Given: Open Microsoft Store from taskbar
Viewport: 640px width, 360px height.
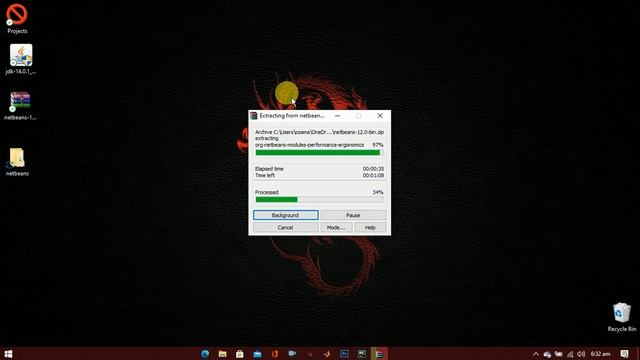Looking at the screenshot, I should (240, 353).
